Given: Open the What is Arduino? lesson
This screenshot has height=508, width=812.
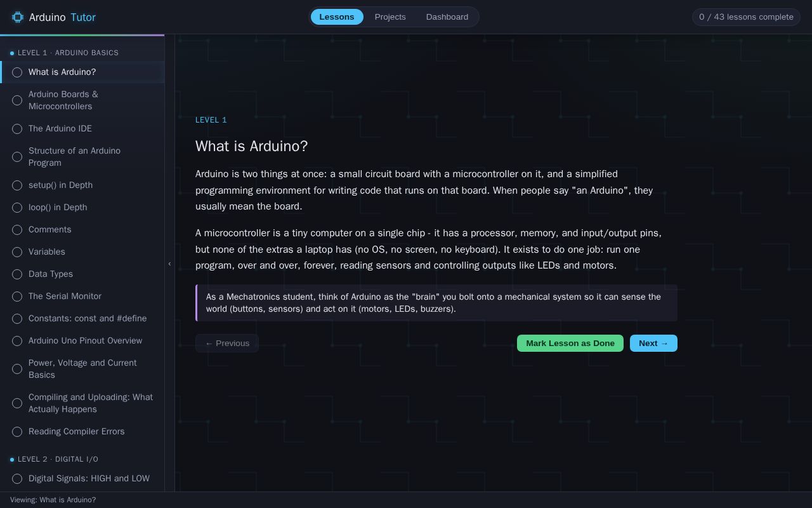Looking at the screenshot, I should [82, 72].
